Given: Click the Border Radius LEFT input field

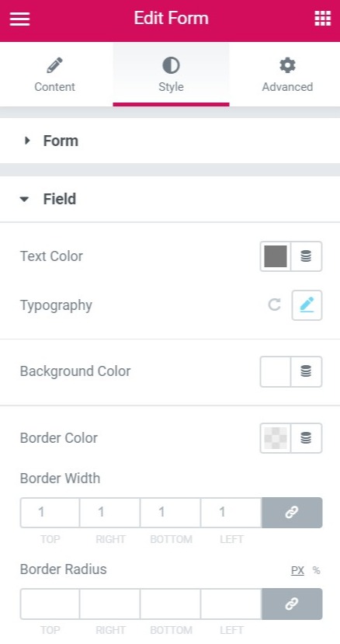Looking at the screenshot, I should (x=231, y=604).
